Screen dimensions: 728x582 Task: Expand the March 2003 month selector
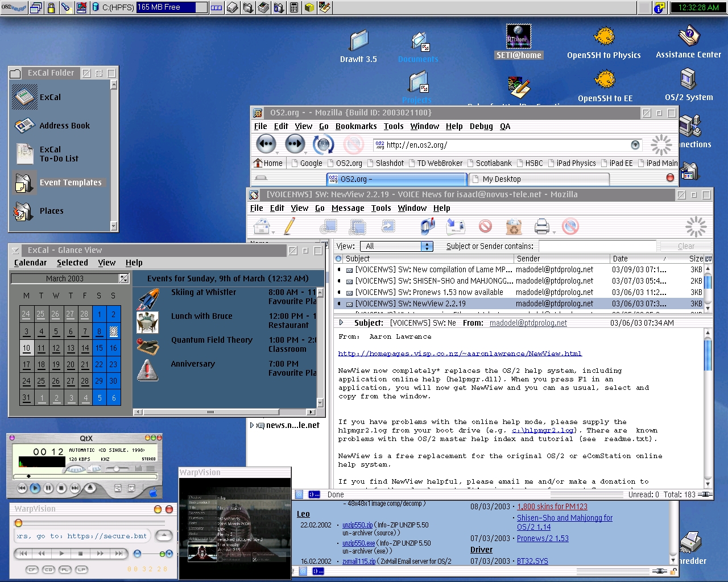tap(123, 278)
